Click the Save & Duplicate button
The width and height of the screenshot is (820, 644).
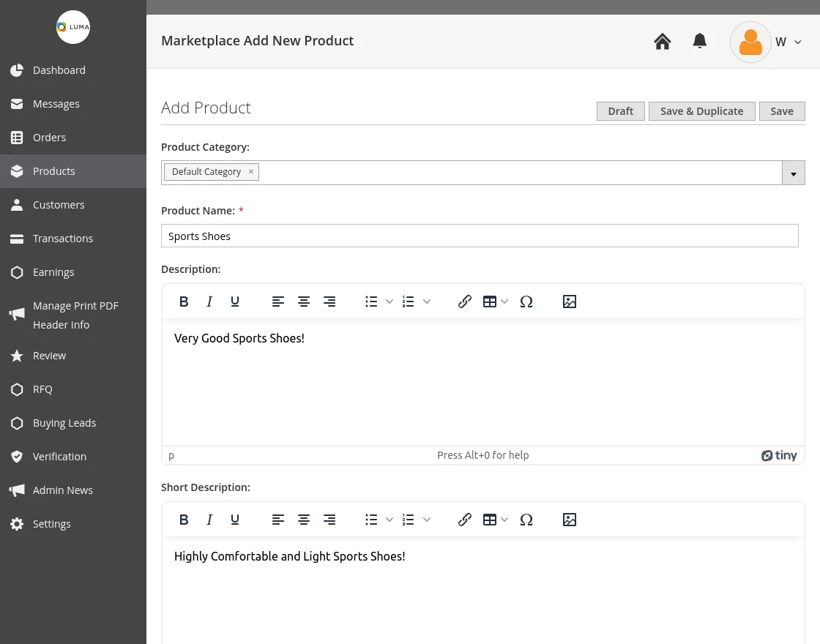701,111
